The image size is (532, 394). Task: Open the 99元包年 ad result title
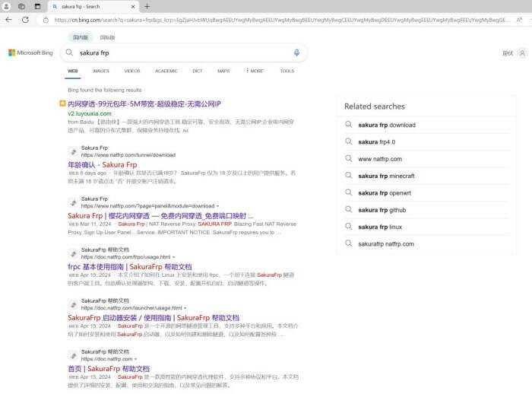144,104
